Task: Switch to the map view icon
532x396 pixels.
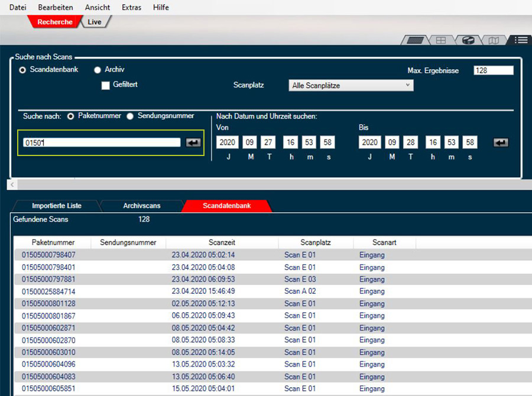Action: tap(494, 40)
